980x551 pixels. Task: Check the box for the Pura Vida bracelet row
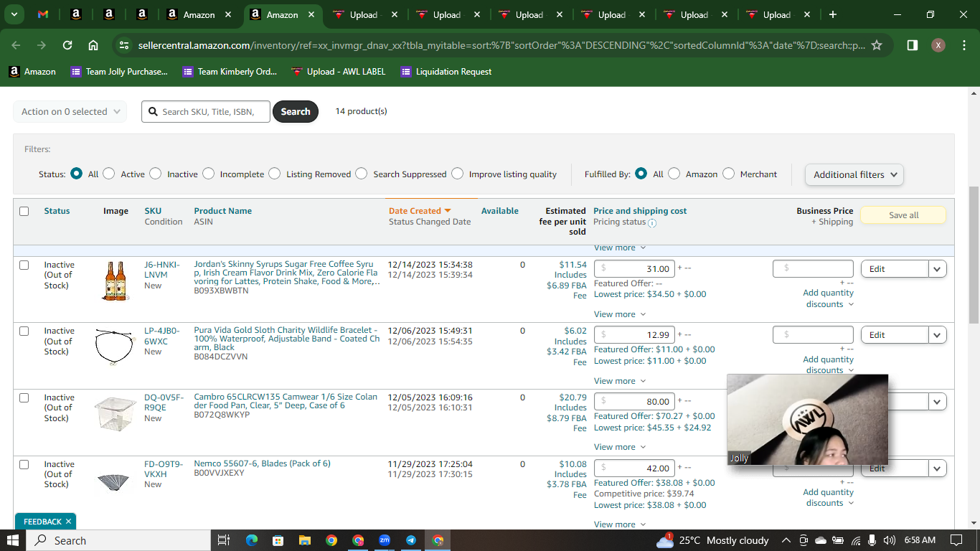pos(24,331)
